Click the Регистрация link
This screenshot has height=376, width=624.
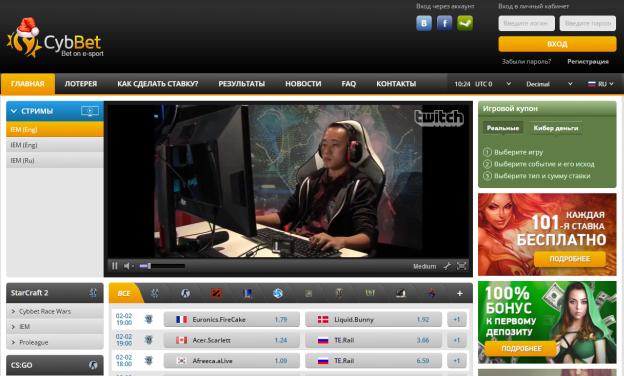coord(588,62)
